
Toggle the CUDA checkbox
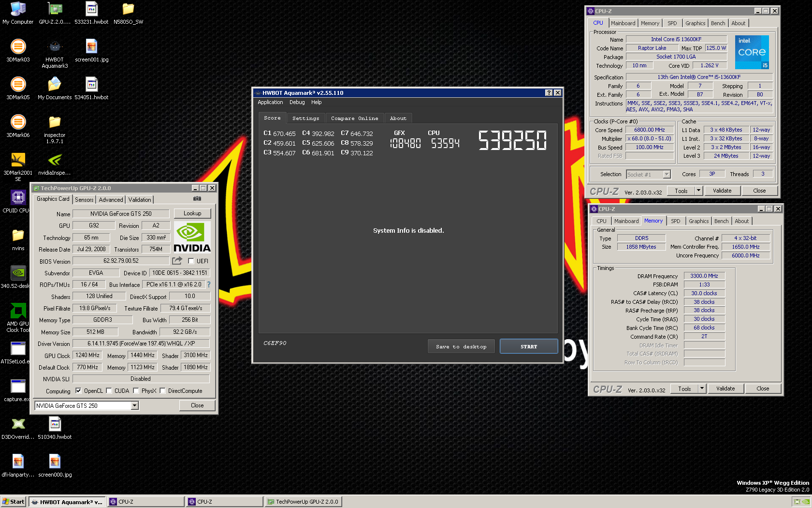tap(109, 391)
